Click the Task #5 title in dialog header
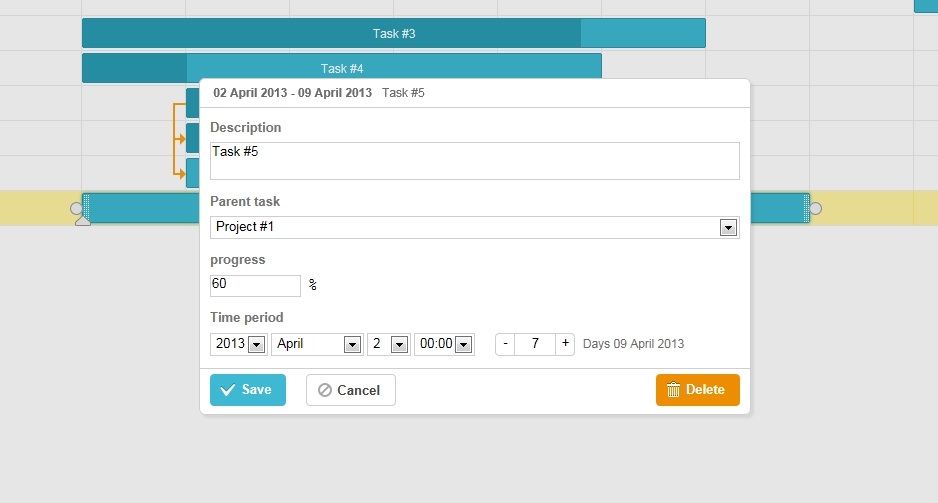938x503 pixels. click(x=403, y=93)
